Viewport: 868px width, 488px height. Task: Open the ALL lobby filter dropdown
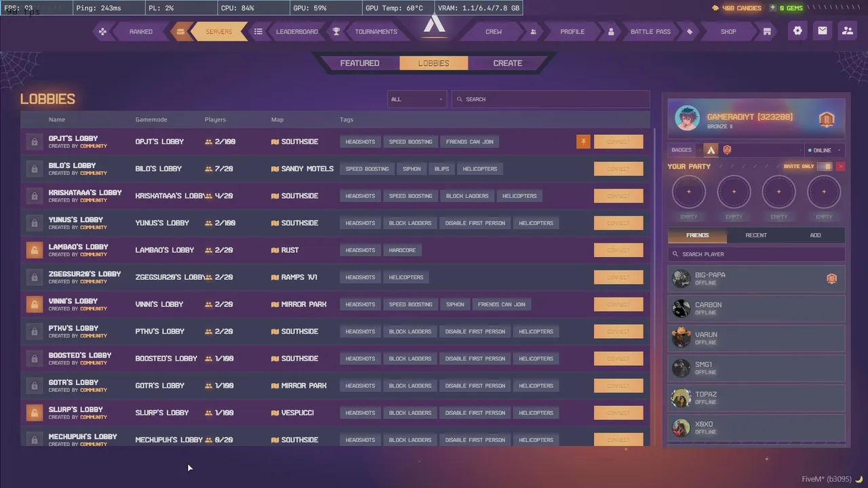417,99
